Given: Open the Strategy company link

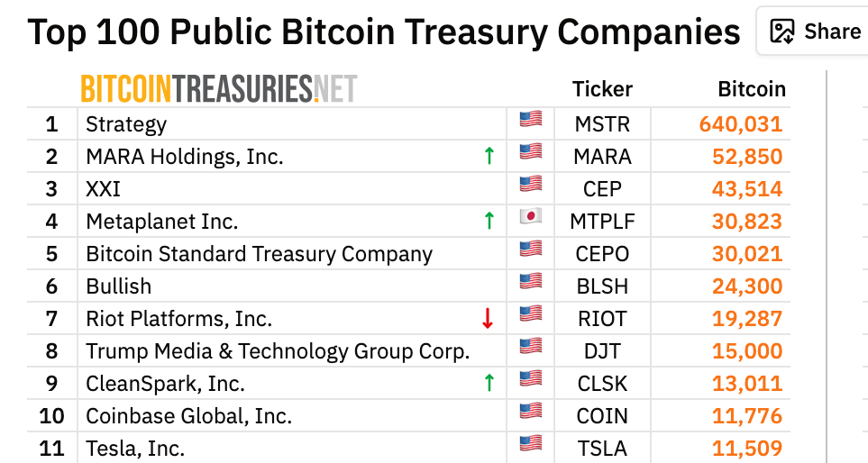Looking at the screenshot, I should point(126,124).
